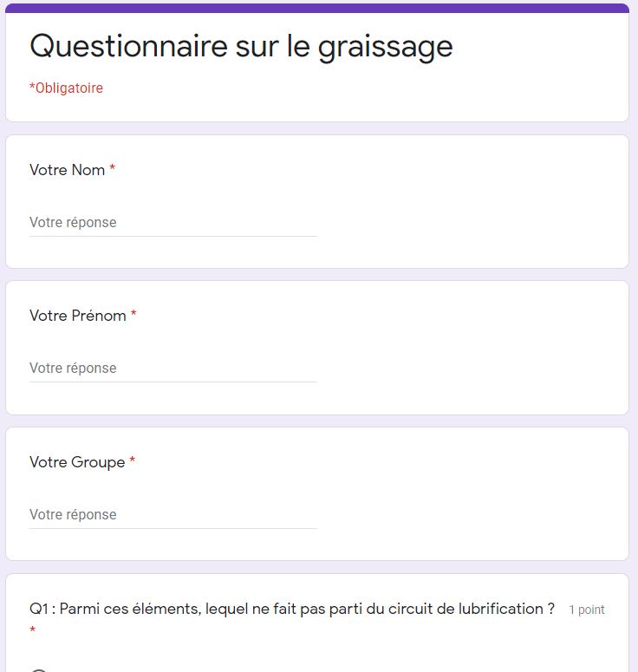Focus the Votre Prénom answer field
638x672 pixels.
[173, 369]
